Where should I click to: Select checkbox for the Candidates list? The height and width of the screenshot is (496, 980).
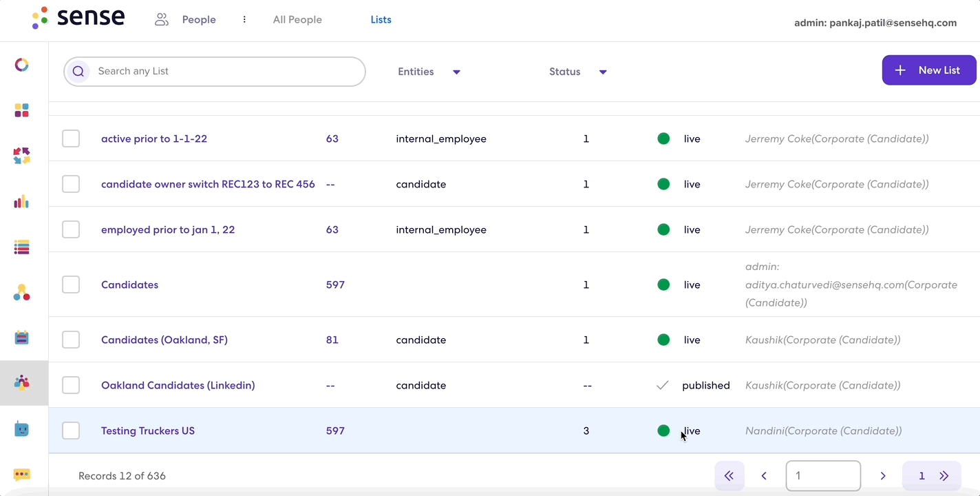71,285
